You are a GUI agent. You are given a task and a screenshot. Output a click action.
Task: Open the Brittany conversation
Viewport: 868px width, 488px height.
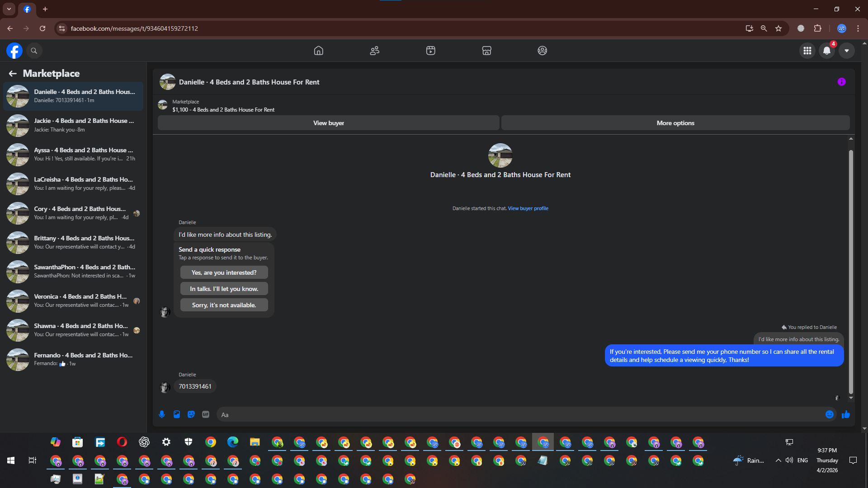[x=73, y=242]
